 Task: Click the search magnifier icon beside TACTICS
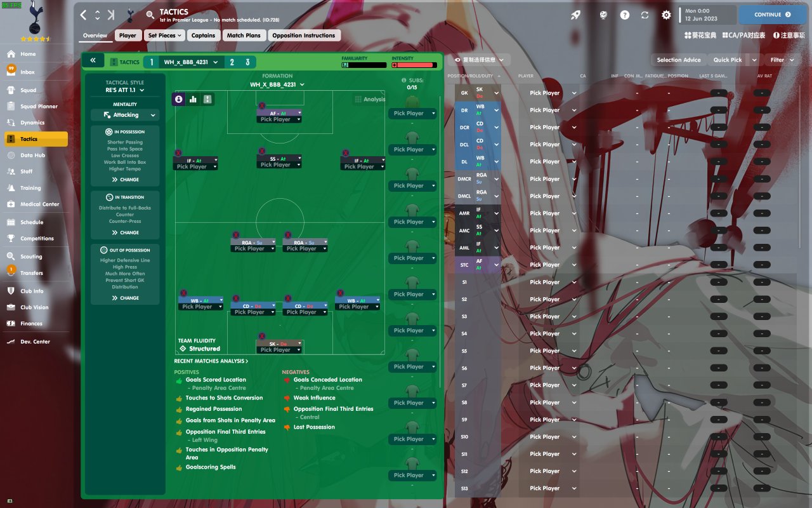(150, 15)
